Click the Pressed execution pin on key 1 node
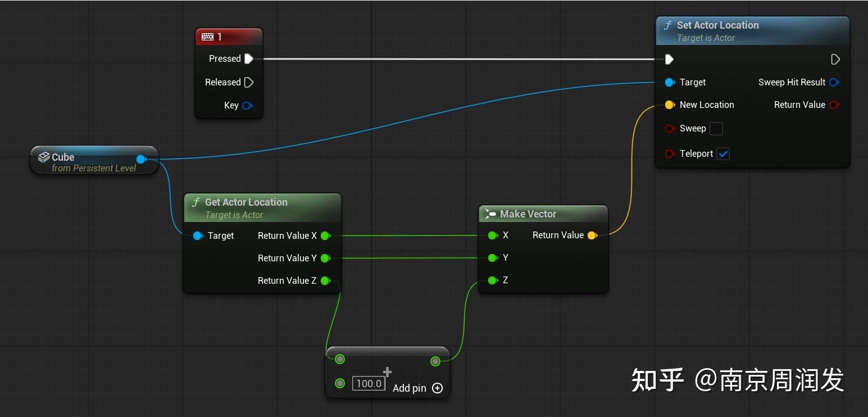This screenshot has height=417, width=868. tap(249, 58)
